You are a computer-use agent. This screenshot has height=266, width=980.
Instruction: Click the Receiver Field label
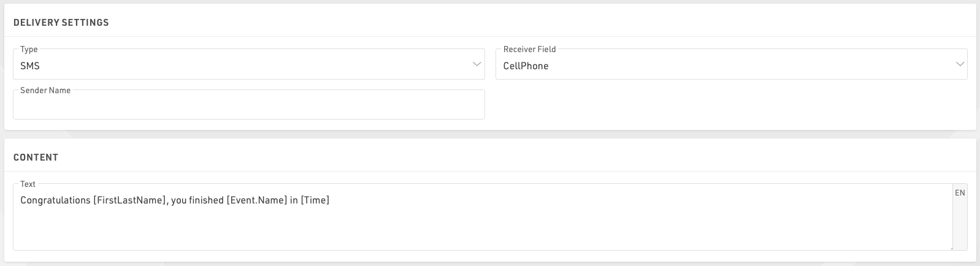point(529,49)
